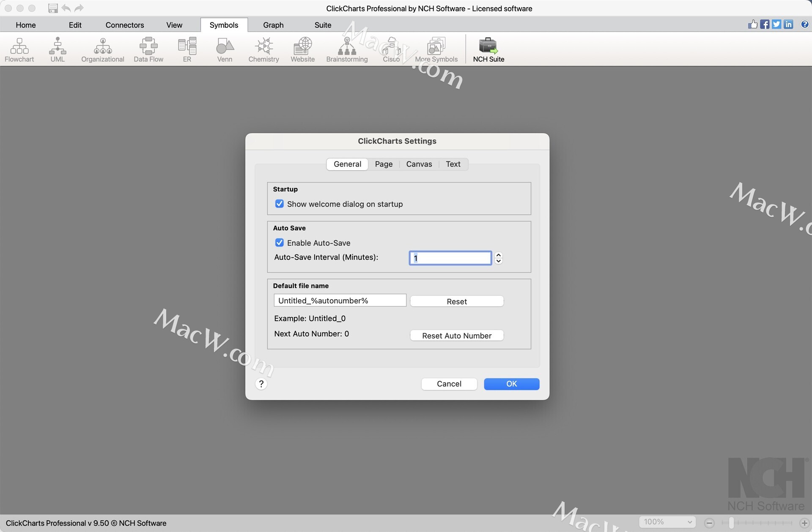Image resolution: width=812 pixels, height=532 pixels.
Task: Click the version text in status bar
Action: click(86, 523)
